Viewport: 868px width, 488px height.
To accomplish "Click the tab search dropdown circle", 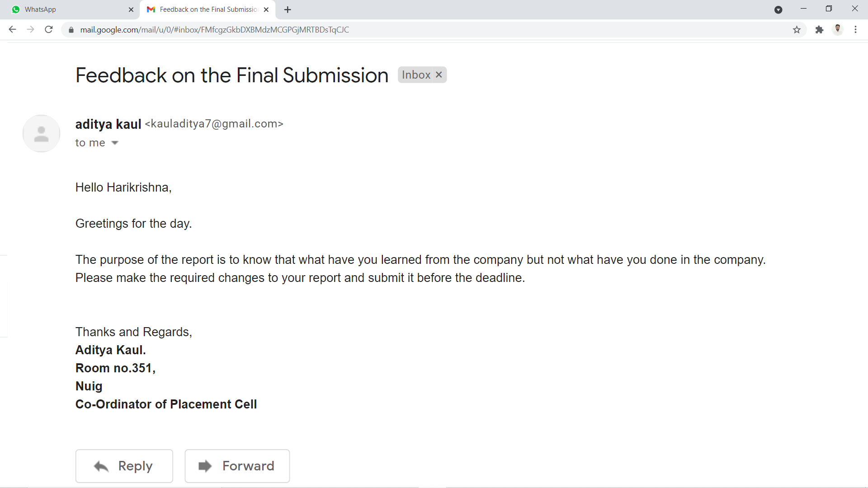I will coord(778,9).
